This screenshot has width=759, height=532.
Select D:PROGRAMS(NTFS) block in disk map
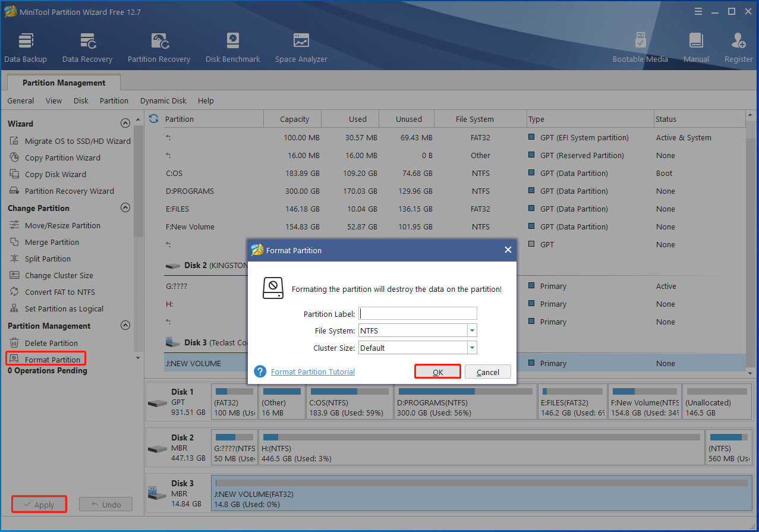coord(465,402)
